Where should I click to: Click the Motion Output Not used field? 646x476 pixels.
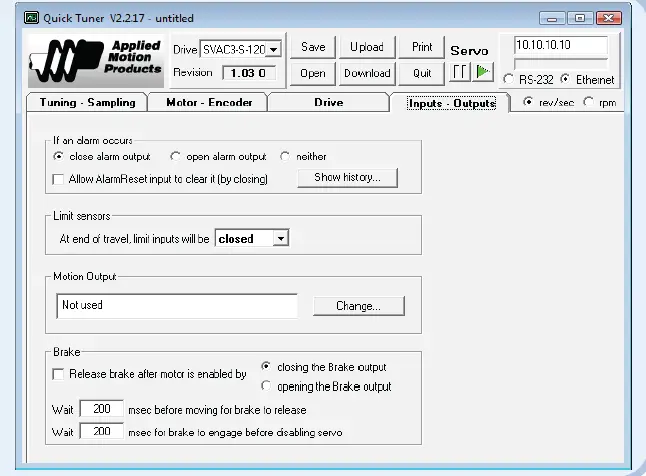177,306
